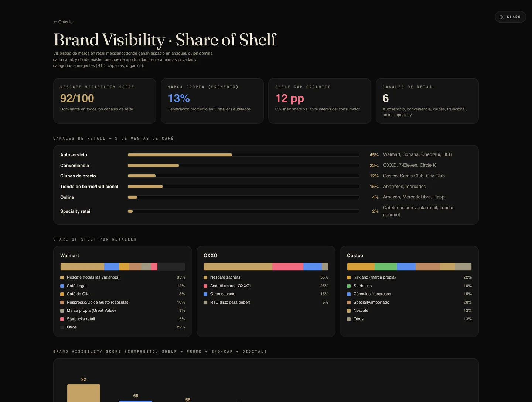
Task: Click the Online channel progress bar
Action: (243, 197)
